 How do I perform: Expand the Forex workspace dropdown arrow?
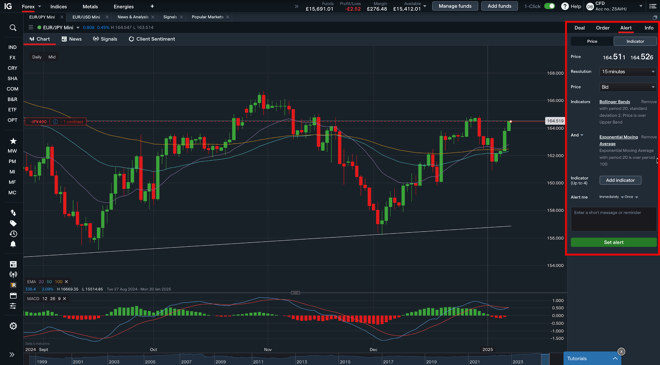tap(40, 7)
